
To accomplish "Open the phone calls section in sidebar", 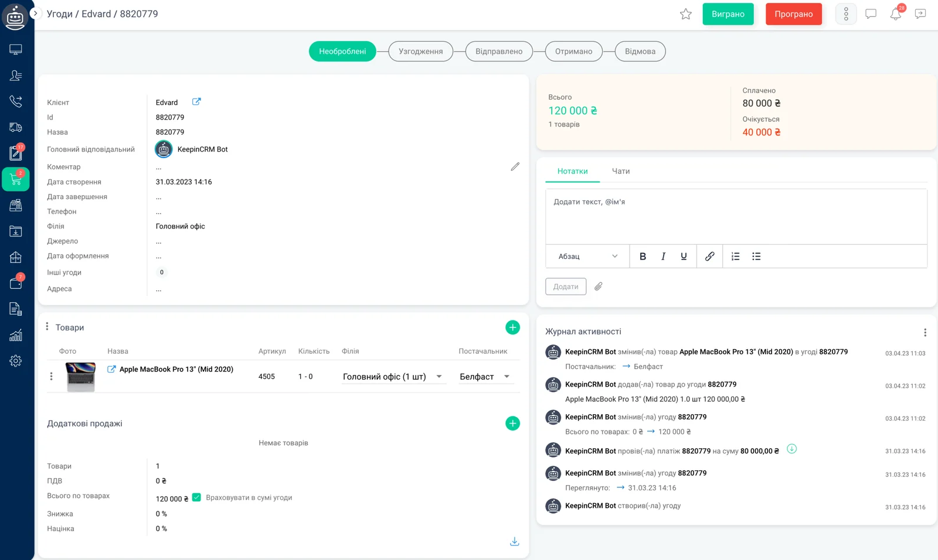I will click(16, 101).
